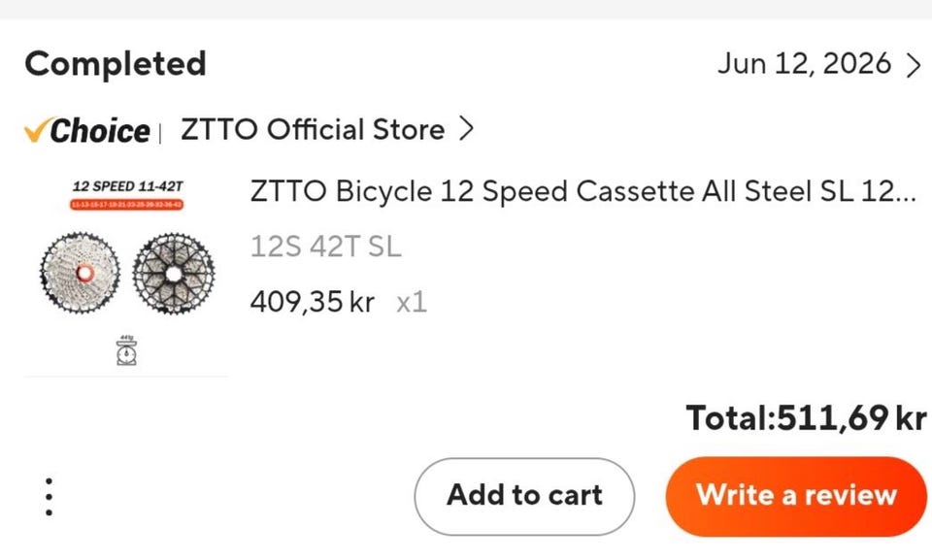Click the x1 quantity indicator

pos(412,302)
